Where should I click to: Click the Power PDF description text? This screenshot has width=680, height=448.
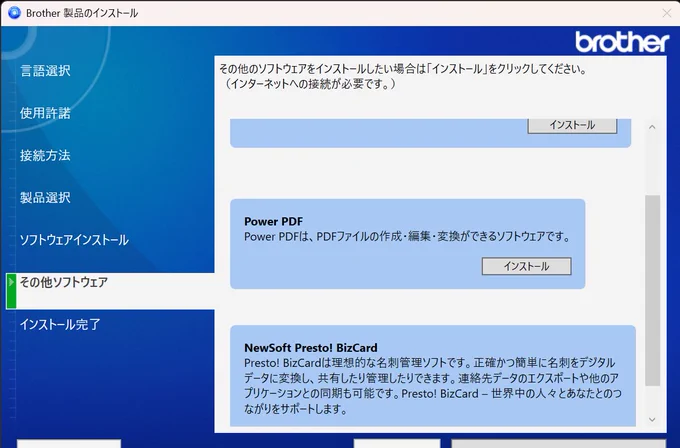[x=407, y=237]
